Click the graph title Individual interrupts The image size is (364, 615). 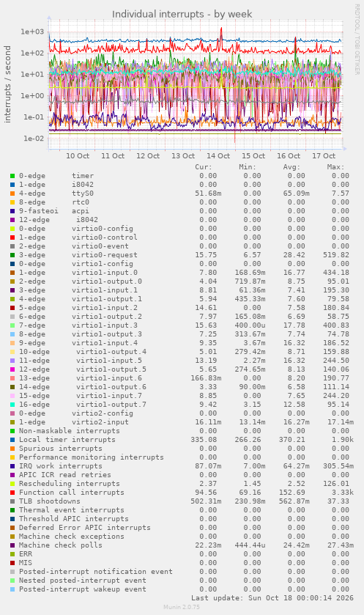[182, 14]
